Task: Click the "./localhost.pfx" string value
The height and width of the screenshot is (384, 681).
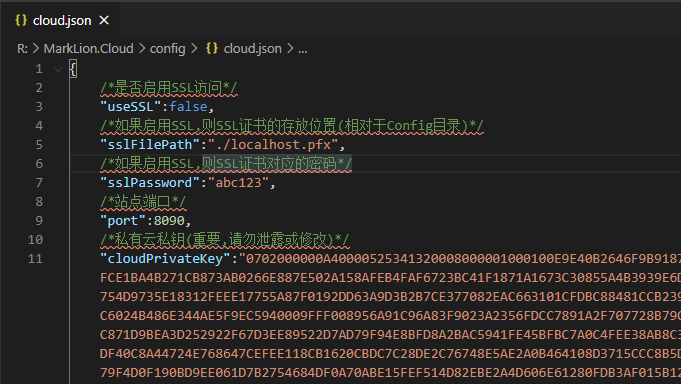Action: 273,145
